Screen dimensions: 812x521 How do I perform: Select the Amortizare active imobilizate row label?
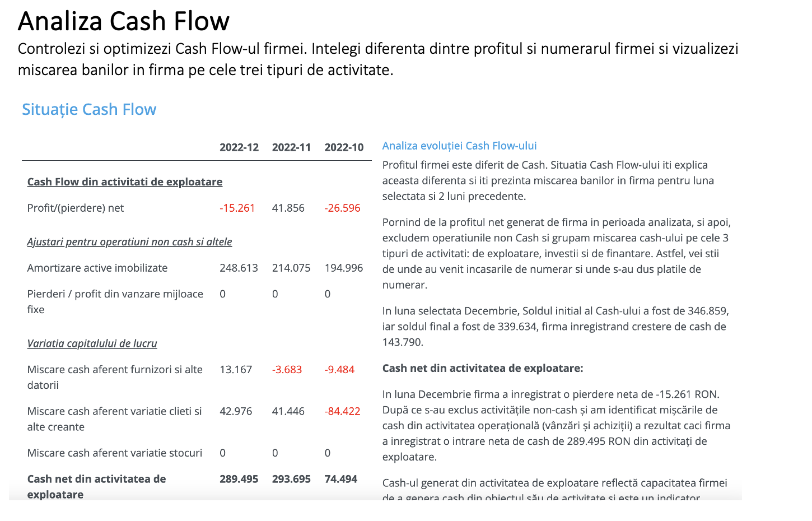click(97, 268)
